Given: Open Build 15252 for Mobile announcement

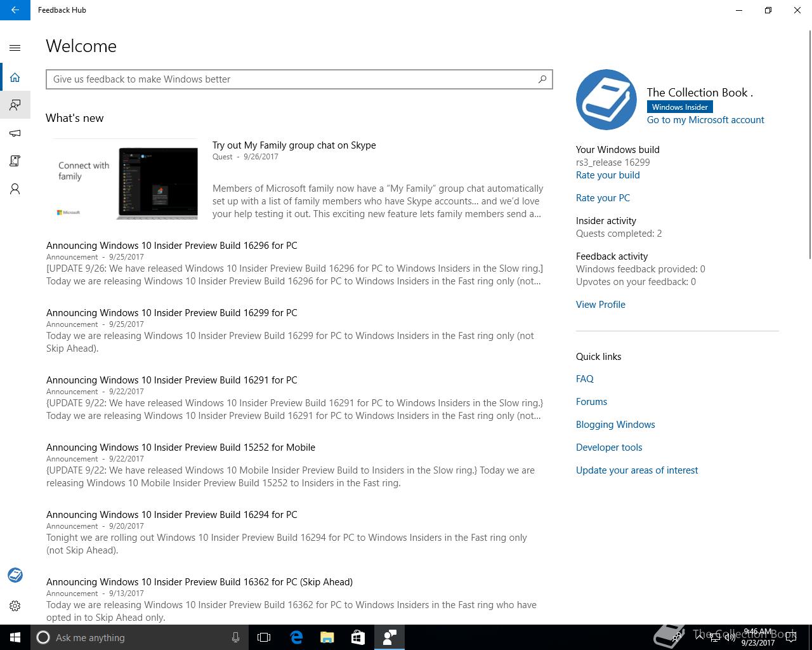Looking at the screenshot, I should (x=181, y=448).
